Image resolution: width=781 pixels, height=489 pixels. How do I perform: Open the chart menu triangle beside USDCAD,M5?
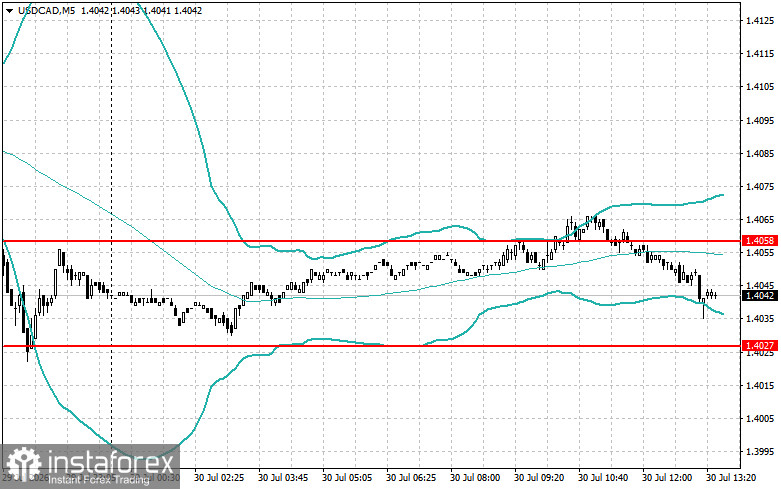tap(9, 10)
